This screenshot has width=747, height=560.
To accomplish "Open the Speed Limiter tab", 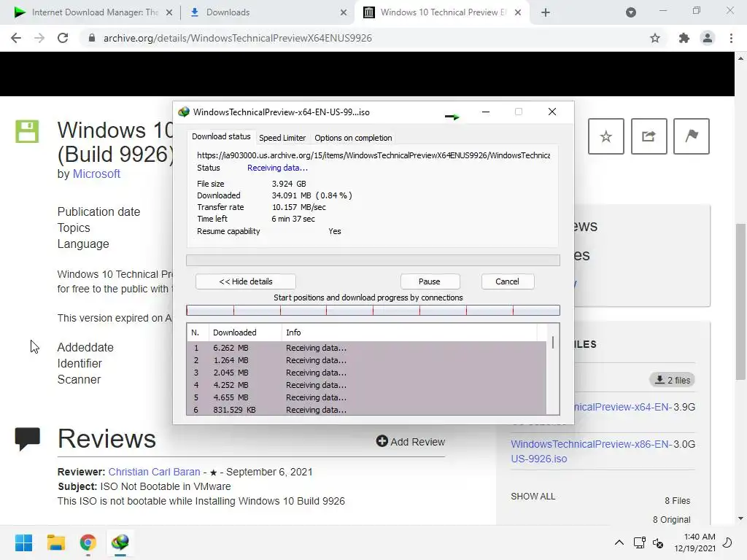I will point(282,138).
